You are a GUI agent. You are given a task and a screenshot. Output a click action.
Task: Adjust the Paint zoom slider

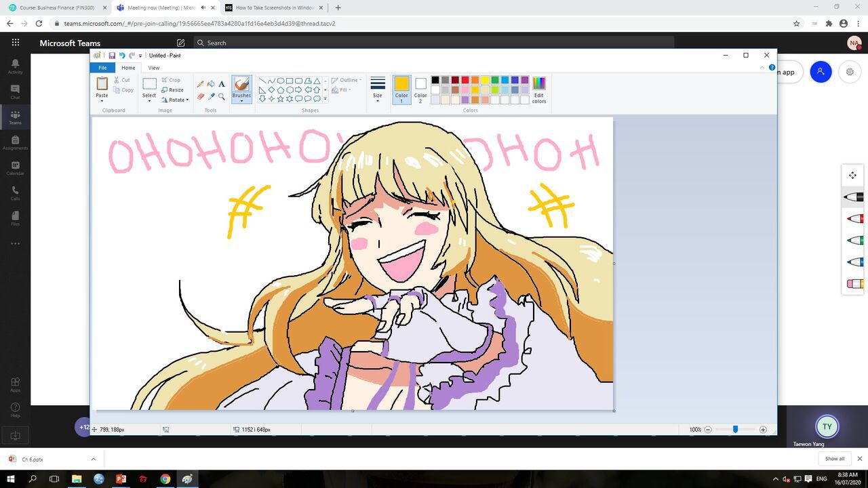click(x=735, y=429)
